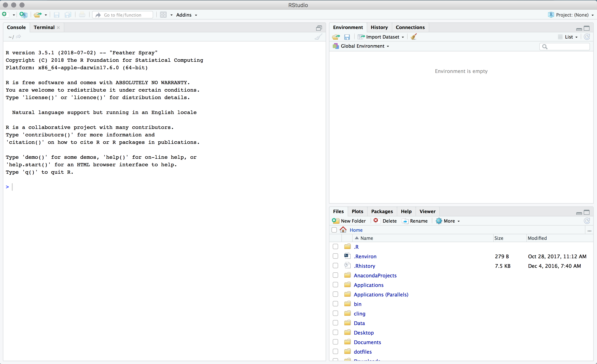Restore the Console pane size
The height and width of the screenshot is (364, 597).
[319, 28]
